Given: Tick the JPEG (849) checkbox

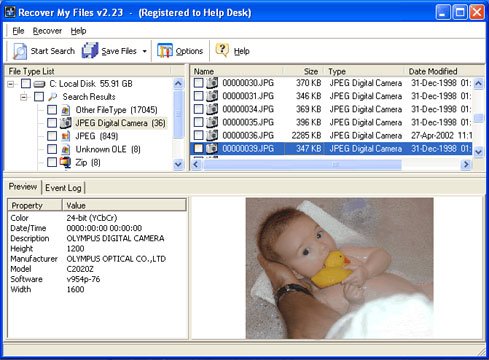Looking at the screenshot, I should pyautogui.click(x=52, y=136).
